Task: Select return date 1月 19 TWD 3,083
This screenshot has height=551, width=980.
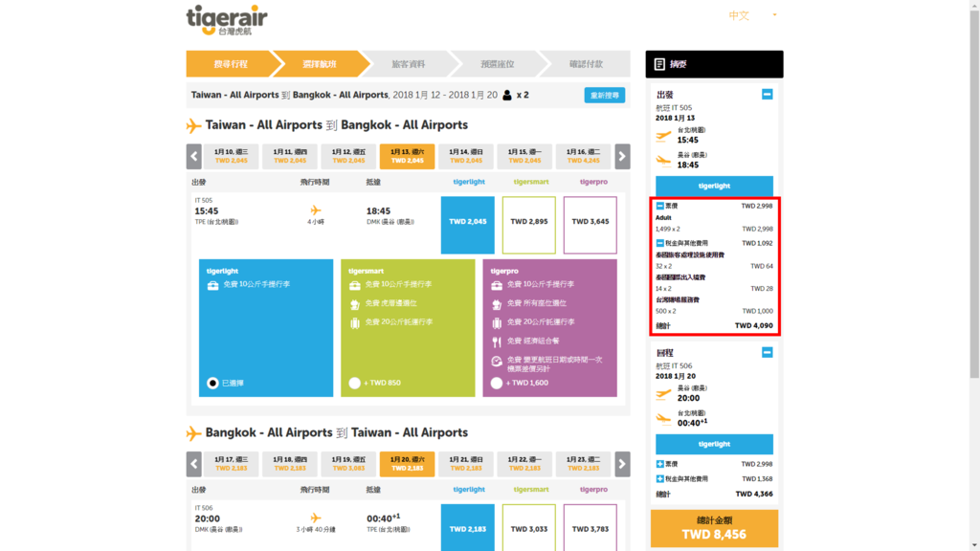Action: point(348,464)
